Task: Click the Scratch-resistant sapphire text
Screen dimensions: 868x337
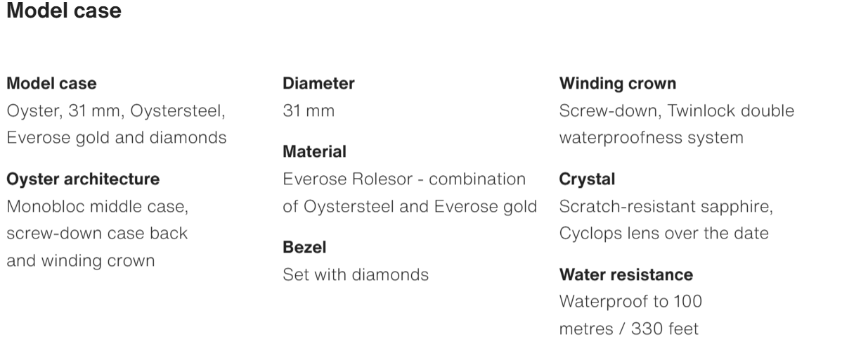Action: 666,207
